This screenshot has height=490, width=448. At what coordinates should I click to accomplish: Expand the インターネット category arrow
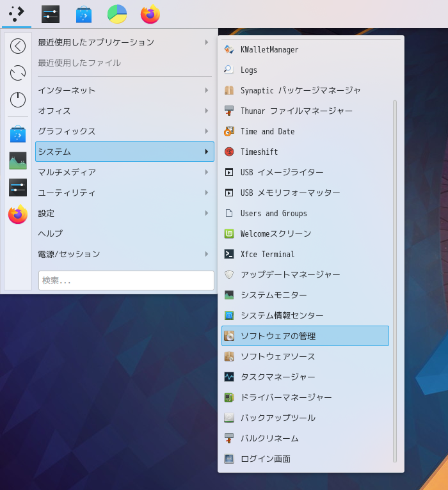click(206, 90)
